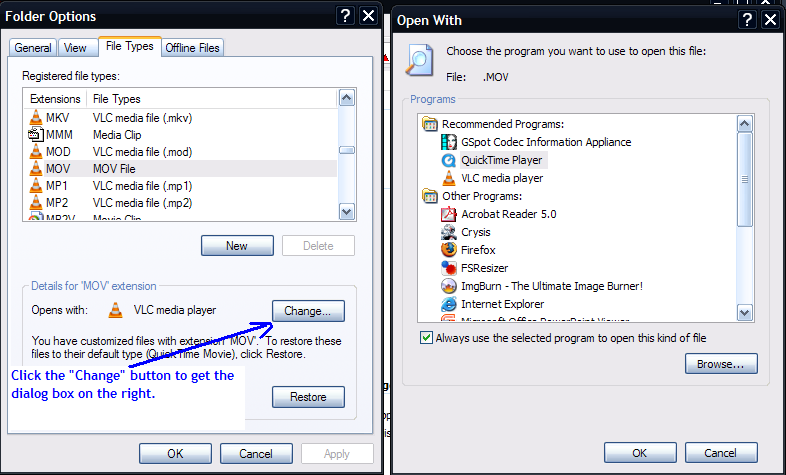Screen dimensions: 786x475
Task: Click the Media Clip icon beside MMM
Action: [36, 135]
